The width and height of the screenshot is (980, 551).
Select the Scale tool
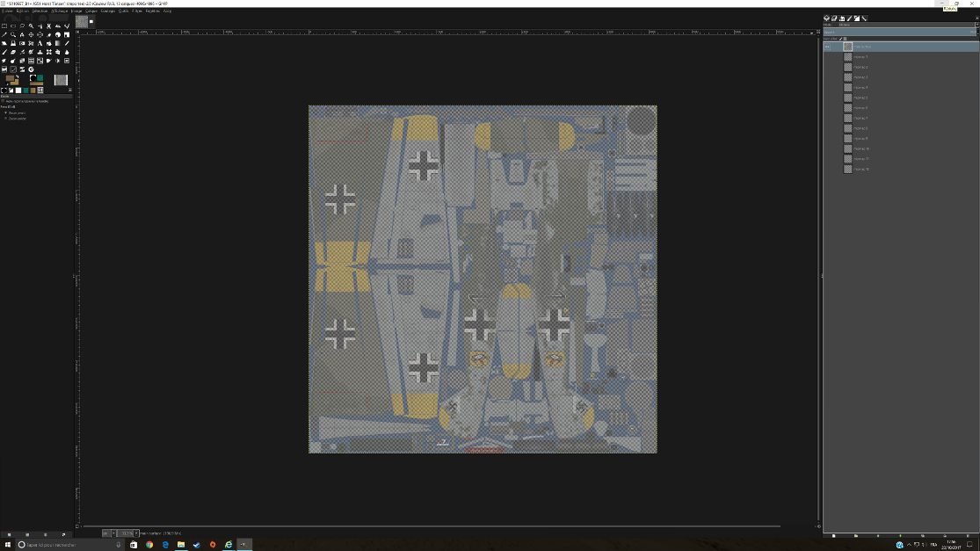[x=67, y=35]
